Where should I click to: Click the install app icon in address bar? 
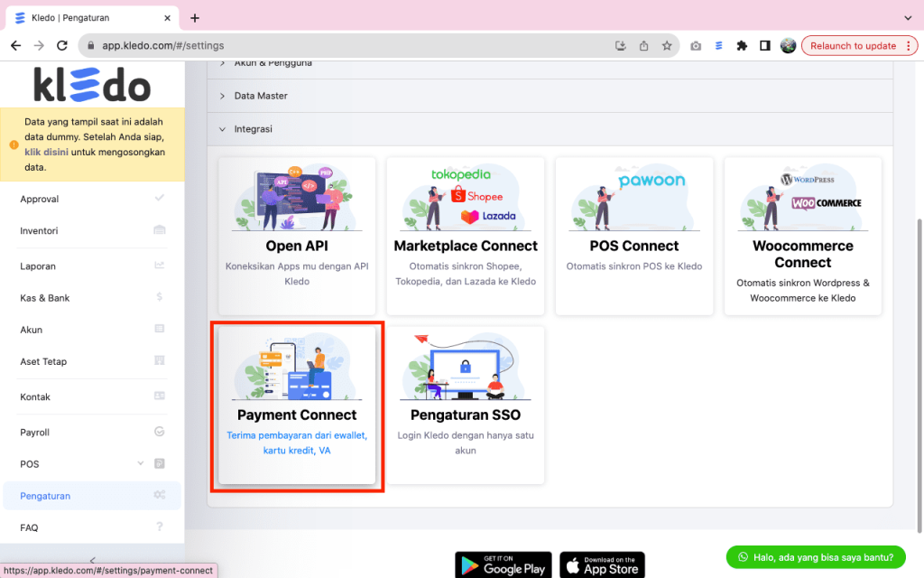(x=621, y=45)
